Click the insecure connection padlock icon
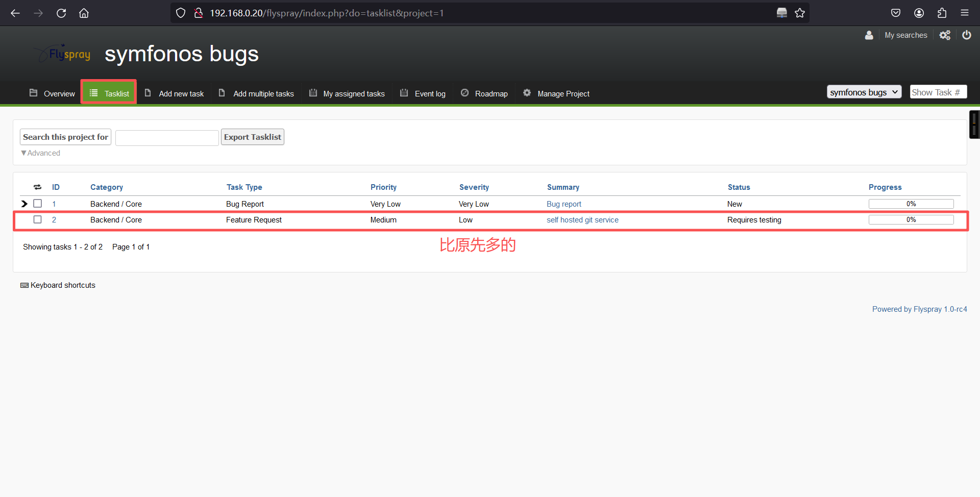 tap(199, 13)
